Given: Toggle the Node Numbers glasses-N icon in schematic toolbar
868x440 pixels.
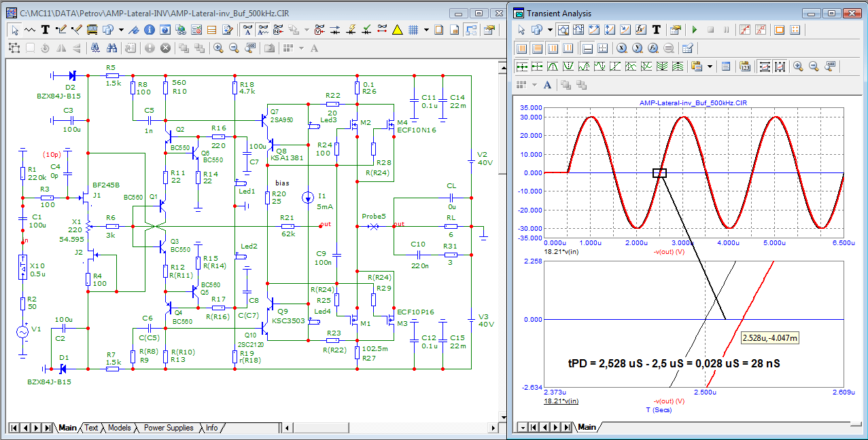Looking at the screenshot, I should point(279,30).
